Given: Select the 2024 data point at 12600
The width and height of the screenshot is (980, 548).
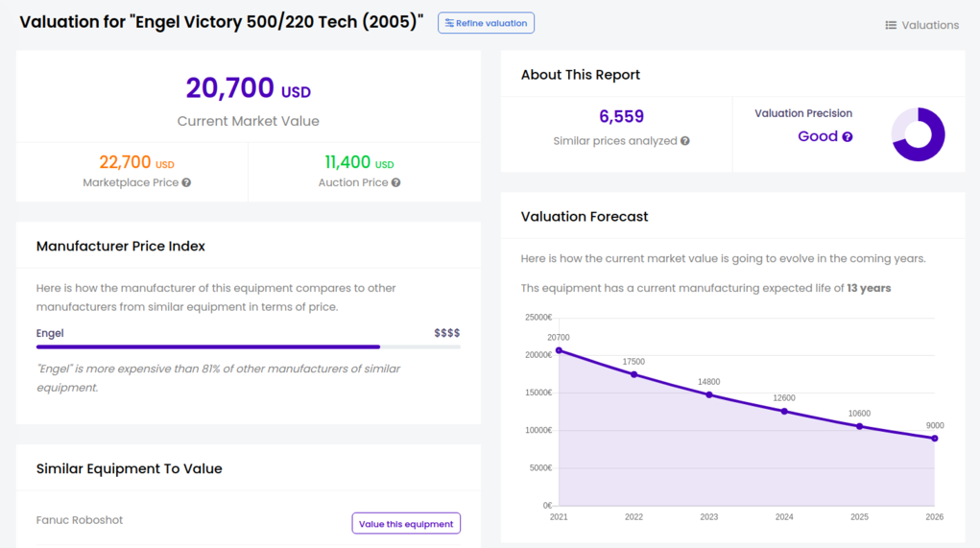Looking at the screenshot, I should [x=784, y=411].
